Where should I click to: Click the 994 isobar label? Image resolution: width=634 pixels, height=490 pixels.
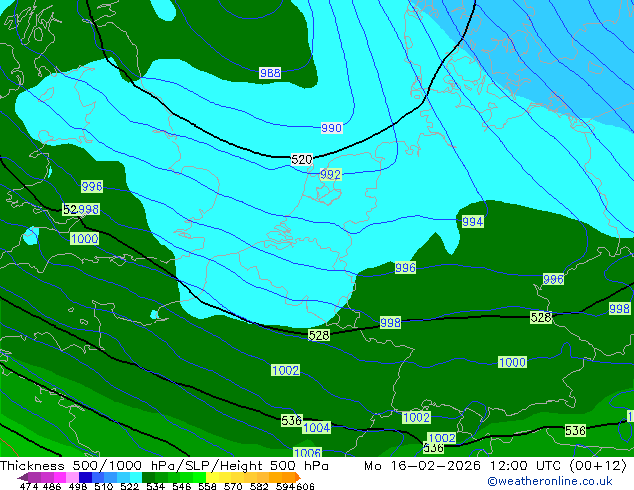coord(472,222)
